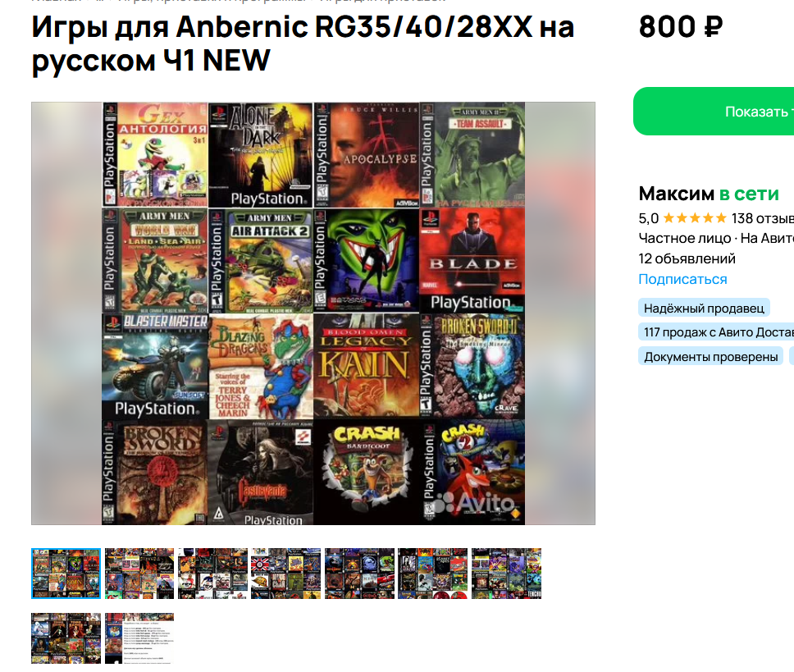Click the green Показать phone button

714,112
